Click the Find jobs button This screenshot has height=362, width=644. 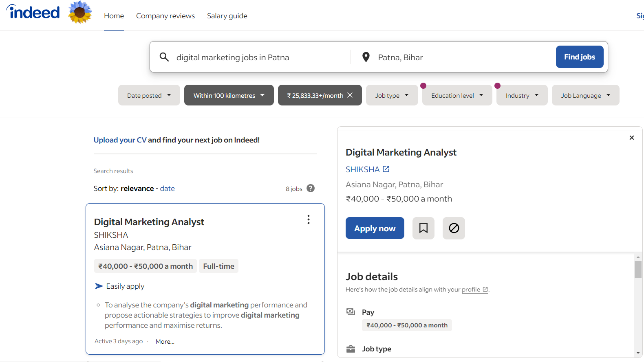[x=580, y=57]
